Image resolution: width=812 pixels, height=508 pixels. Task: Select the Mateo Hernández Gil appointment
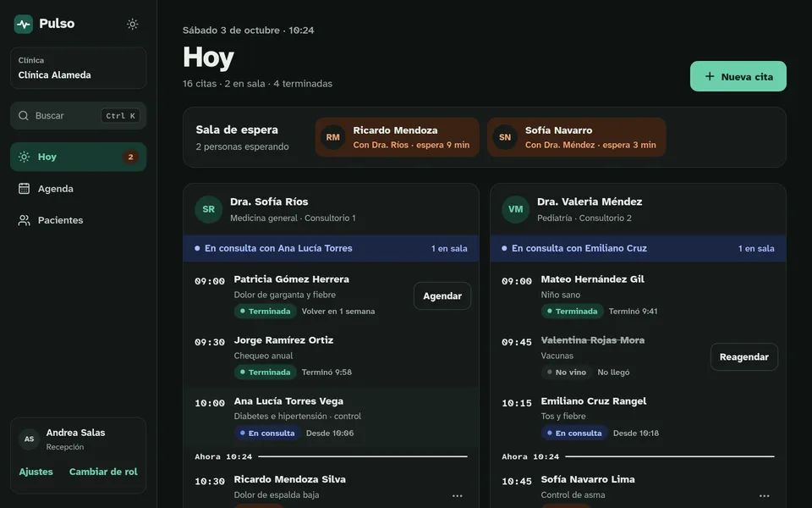coord(638,295)
